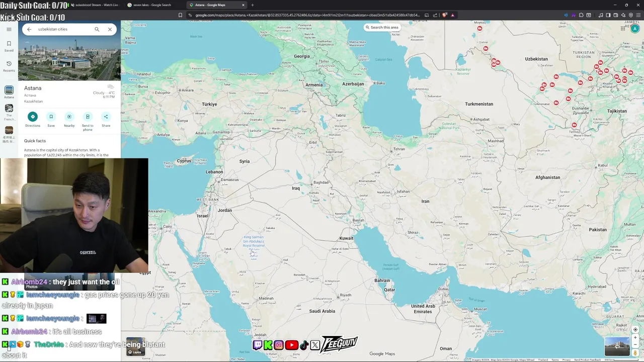644x362 pixels.
Task: Click the Uzbekistan country label
Action: [536, 59]
